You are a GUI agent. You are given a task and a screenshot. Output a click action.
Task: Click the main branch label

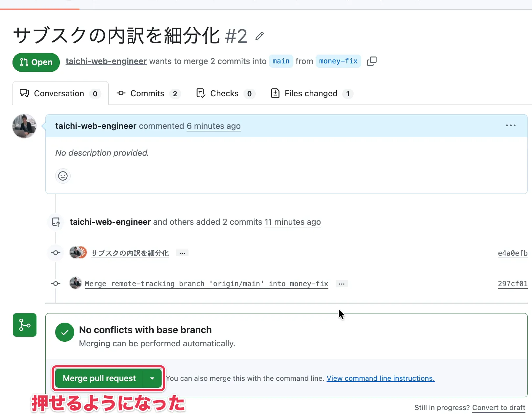pyautogui.click(x=281, y=61)
